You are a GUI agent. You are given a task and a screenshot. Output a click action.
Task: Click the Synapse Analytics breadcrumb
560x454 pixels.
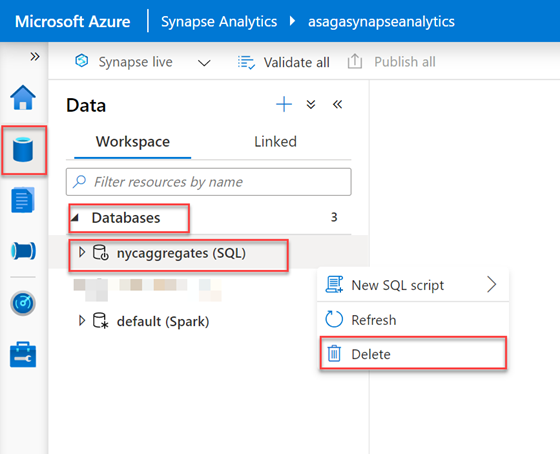219,21
